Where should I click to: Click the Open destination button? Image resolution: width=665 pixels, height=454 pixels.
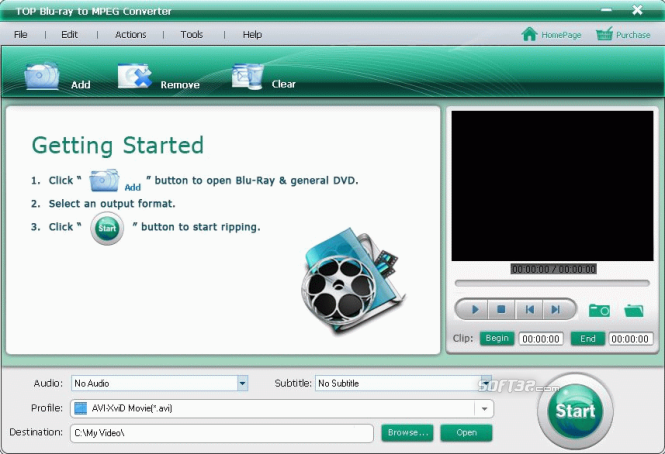click(x=467, y=433)
